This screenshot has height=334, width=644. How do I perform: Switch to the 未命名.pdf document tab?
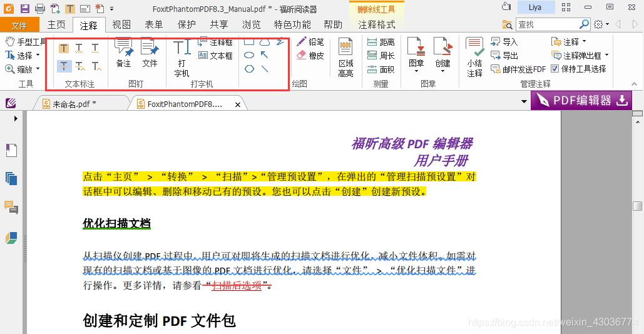tap(74, 104)
